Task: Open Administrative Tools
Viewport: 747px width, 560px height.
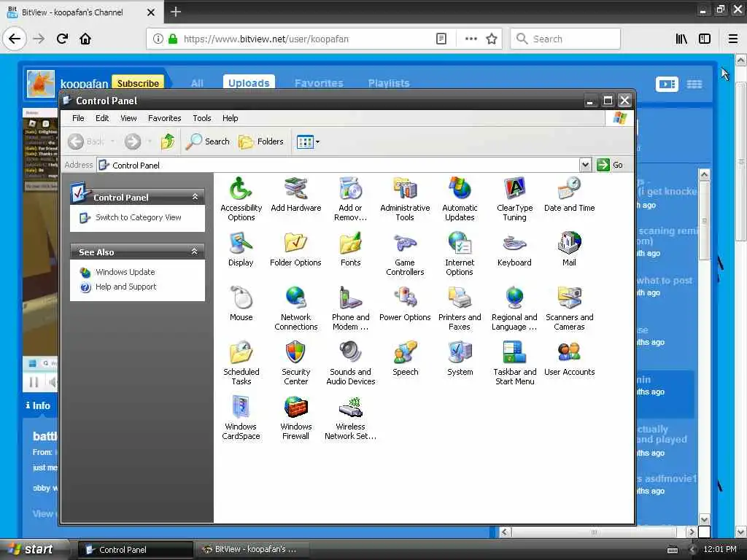Action: click(x=405, y=199)
